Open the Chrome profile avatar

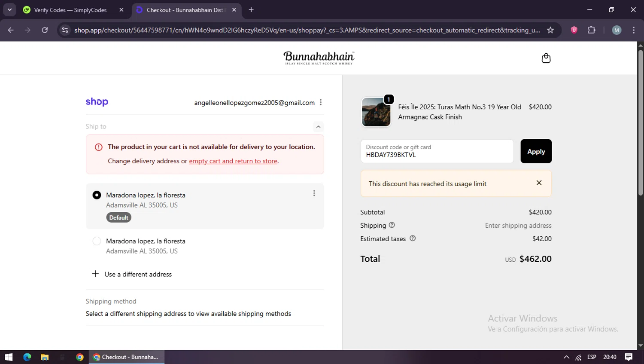click(617, 30)
